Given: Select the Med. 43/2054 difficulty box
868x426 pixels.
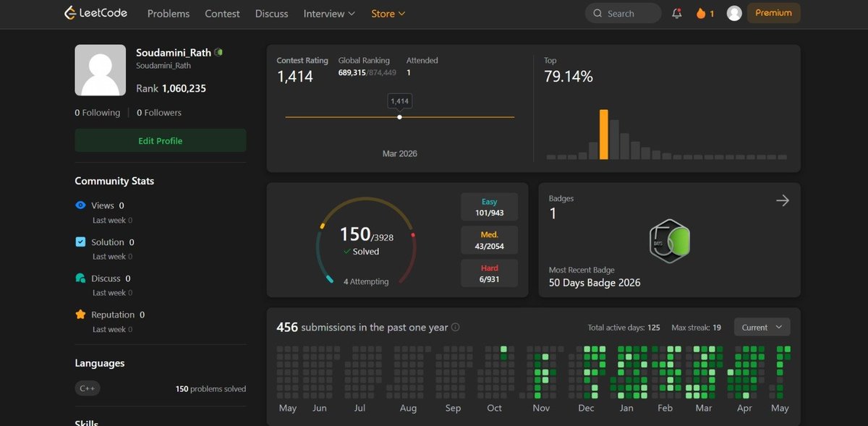Looking at the screenshot, I should (x=490, y=240).
